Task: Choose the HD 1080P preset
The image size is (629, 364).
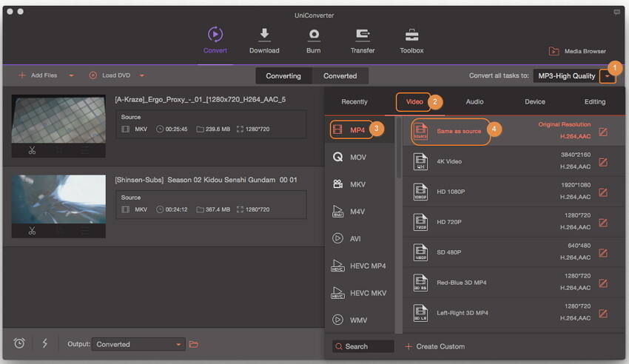Action: (514, 192)
